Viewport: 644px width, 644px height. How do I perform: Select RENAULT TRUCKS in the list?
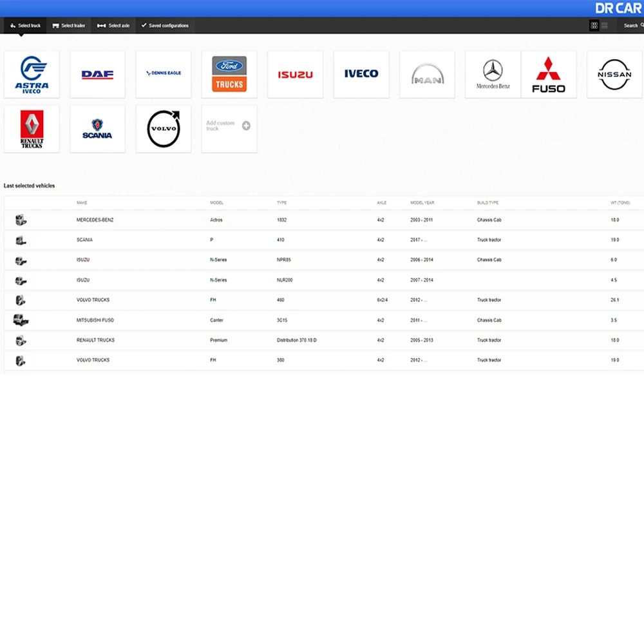[96, 341]
